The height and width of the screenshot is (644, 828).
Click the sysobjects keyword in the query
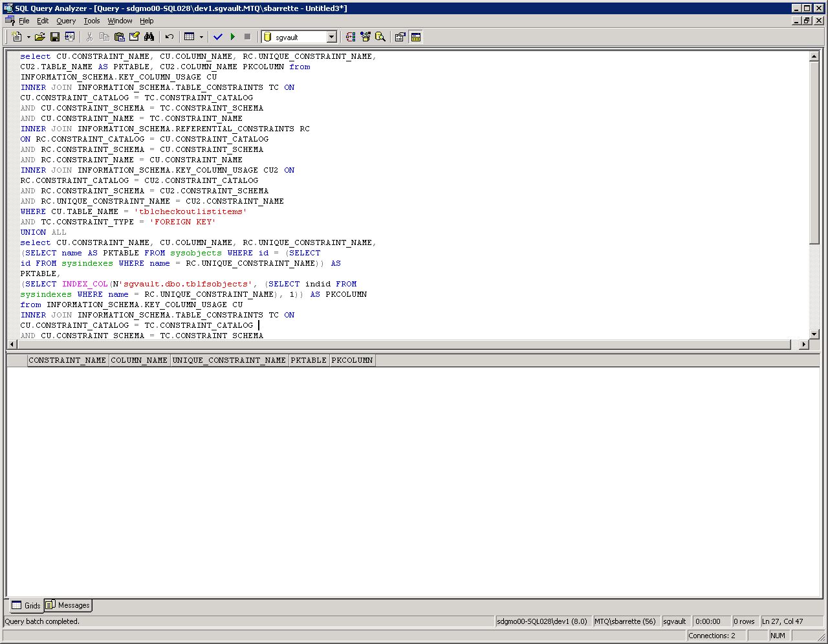click(x=196, y=253)
